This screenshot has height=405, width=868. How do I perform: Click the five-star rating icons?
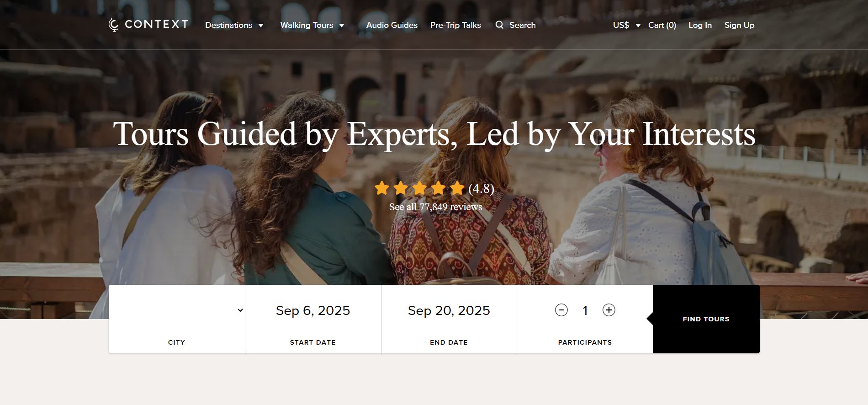(419, 188)
